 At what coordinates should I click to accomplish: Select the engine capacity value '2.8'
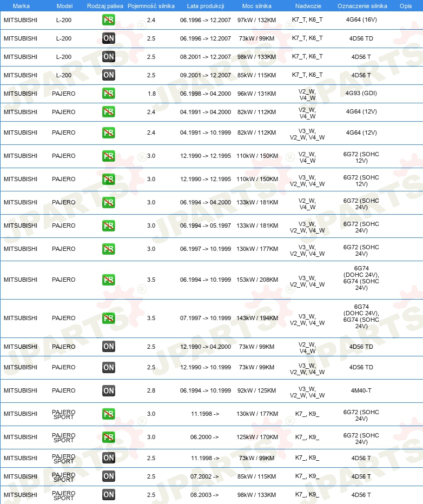(x=151, y=390)
